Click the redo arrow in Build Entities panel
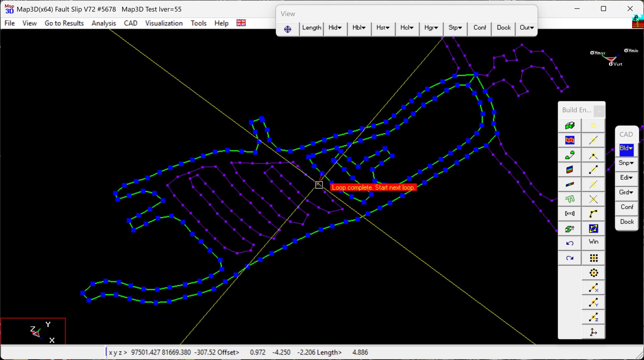 [x=570, y=258]
